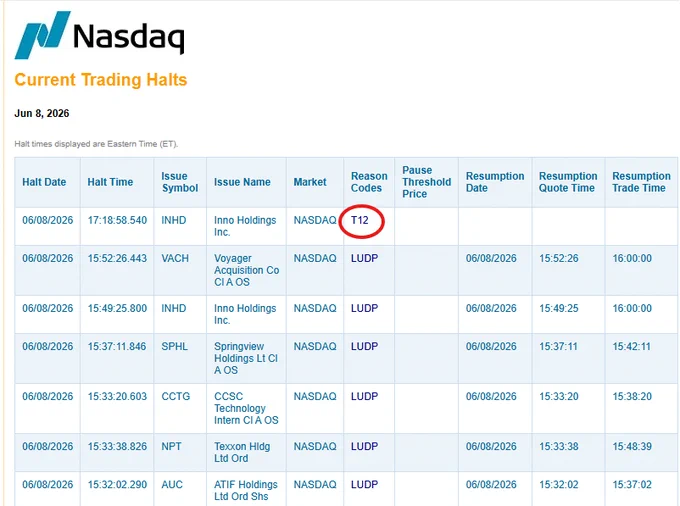Click resumption quote time 15:33:38
Image resolution: width=680 pixels, height=506 pixels.
click(x=559, y=447)
